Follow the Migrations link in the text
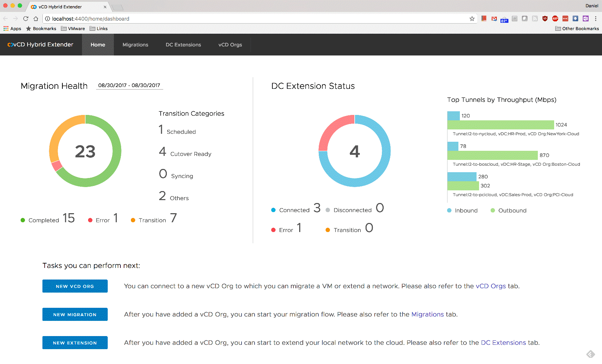 point(428,314)
